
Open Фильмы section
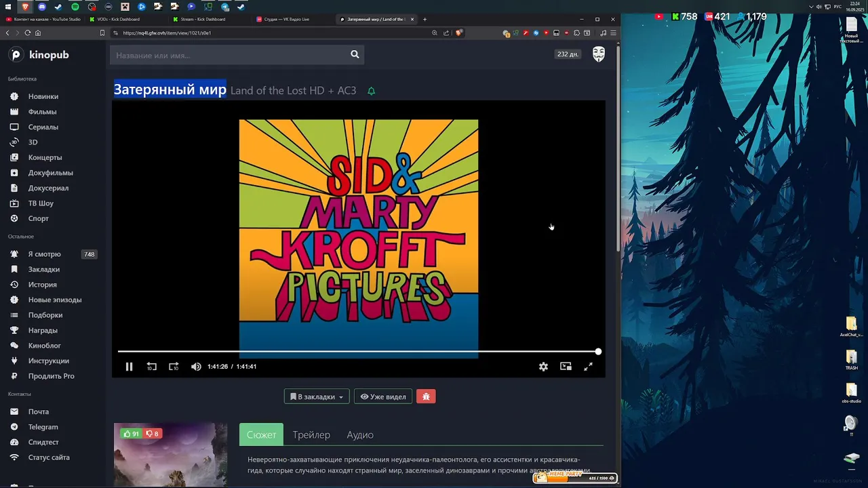[42, 112]
